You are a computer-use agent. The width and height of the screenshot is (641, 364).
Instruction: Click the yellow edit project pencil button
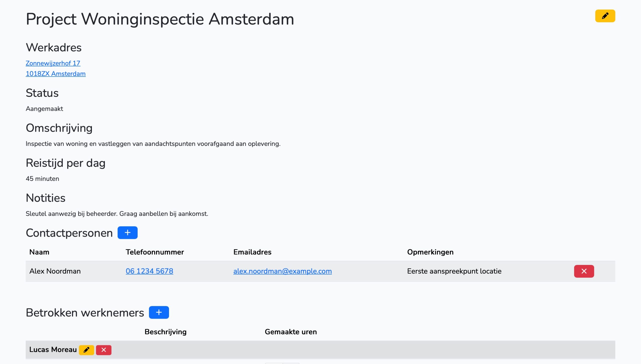(x=605, y=16)
